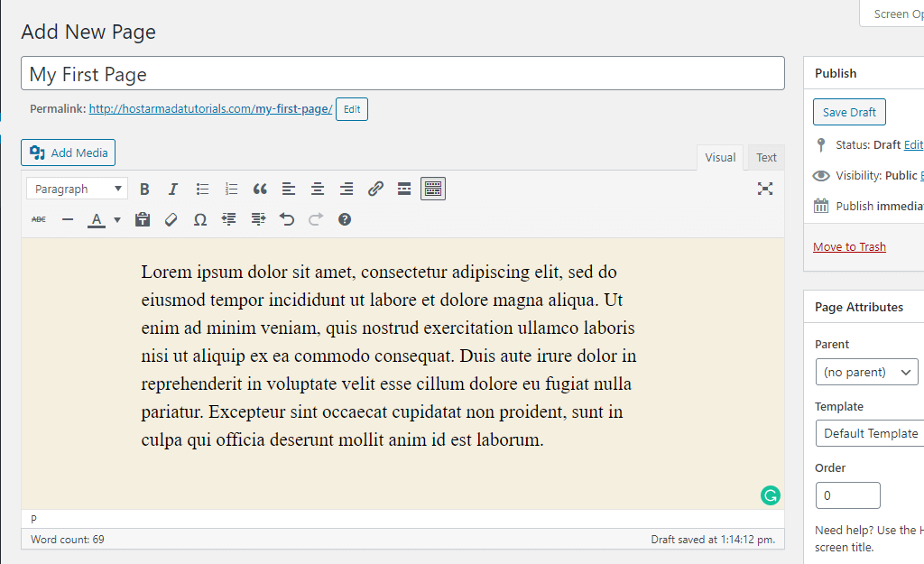Screen dimensions: 924x564
Task: Click the Save Draft button
Action: coord(849,112)
